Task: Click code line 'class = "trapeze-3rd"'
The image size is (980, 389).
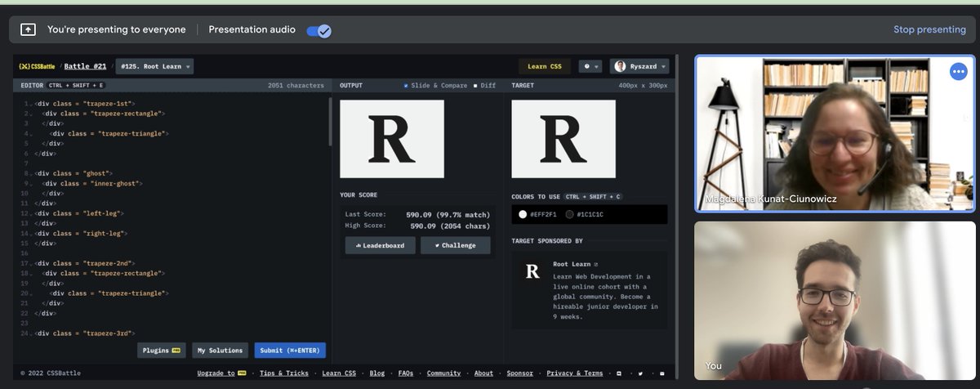Action: (84, 333)
